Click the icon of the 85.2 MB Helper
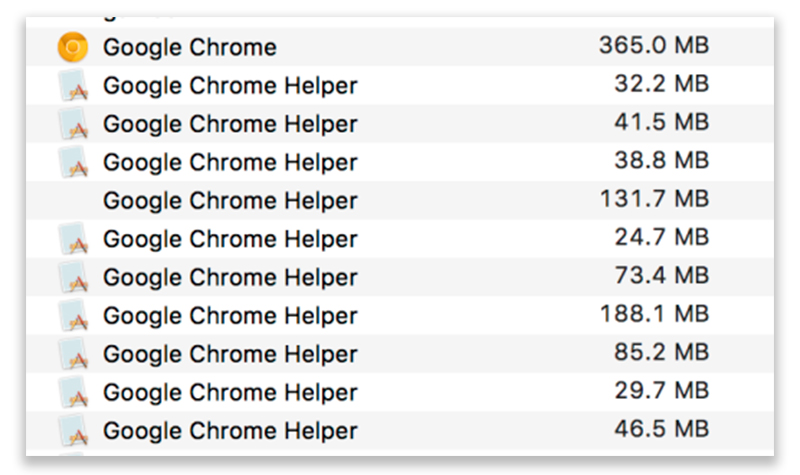The width and height of the screenshot is (800, 475). pyautogui.click(x=73, y=354)
